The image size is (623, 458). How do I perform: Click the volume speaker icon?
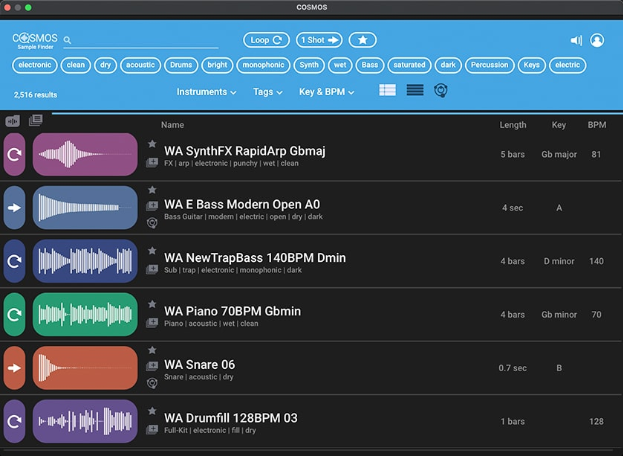click(x=576, y=40)
